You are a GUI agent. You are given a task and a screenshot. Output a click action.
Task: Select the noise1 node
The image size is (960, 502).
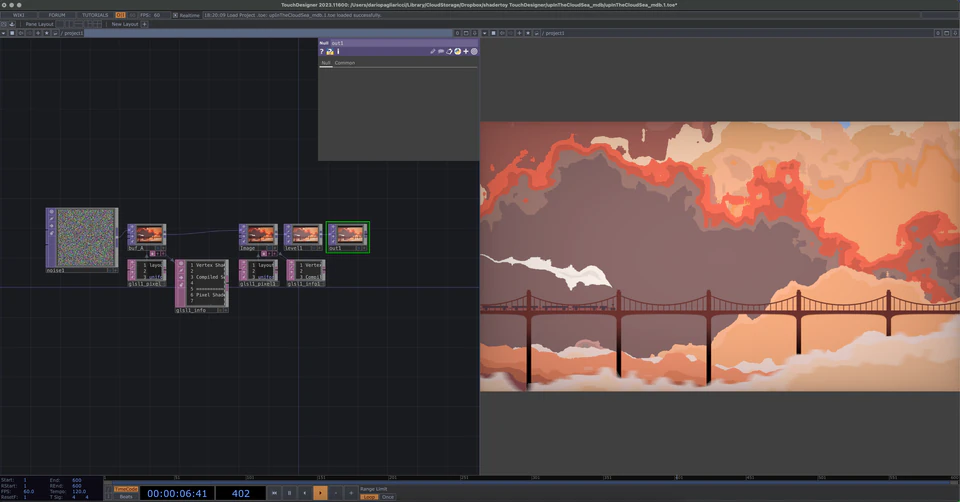84,238
